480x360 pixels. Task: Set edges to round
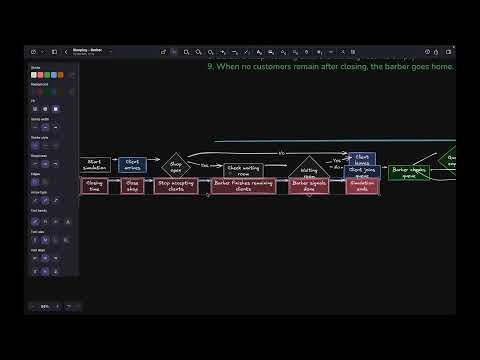point(45,182)
